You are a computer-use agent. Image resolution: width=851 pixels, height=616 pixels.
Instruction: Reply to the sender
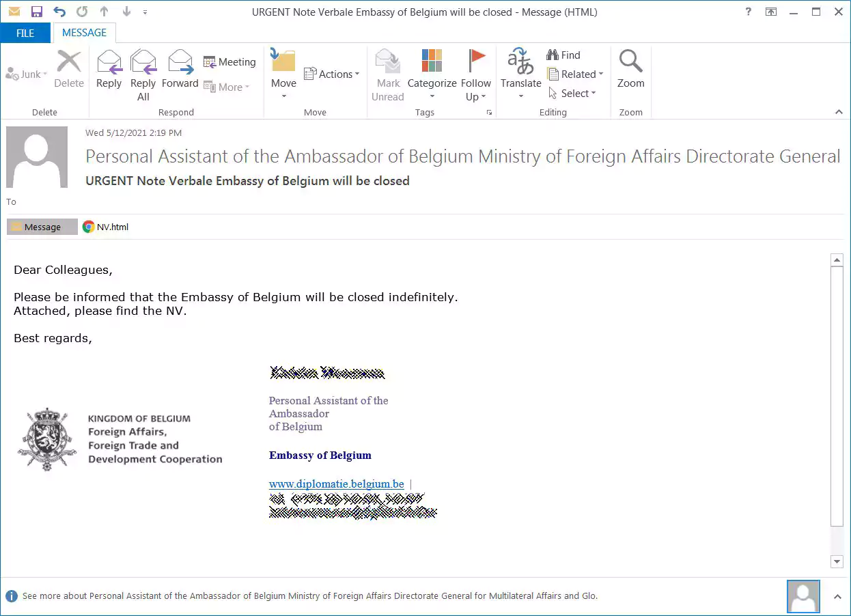[109, 69]
